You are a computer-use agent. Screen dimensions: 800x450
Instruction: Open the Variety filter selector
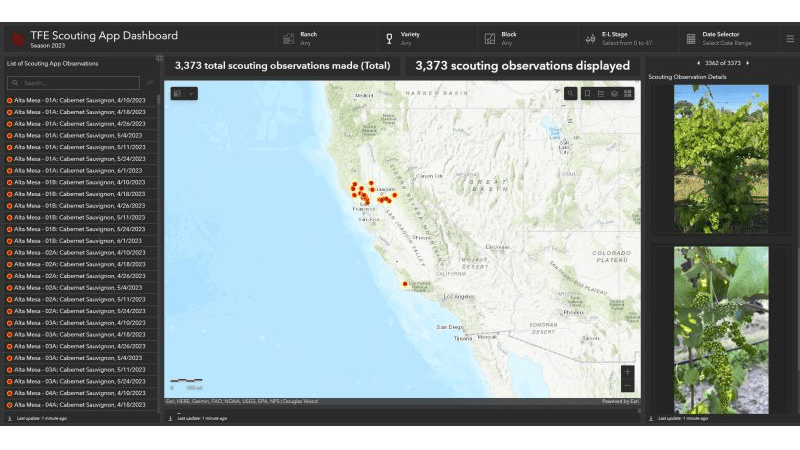pyautogui.click(x=429, y=38)
